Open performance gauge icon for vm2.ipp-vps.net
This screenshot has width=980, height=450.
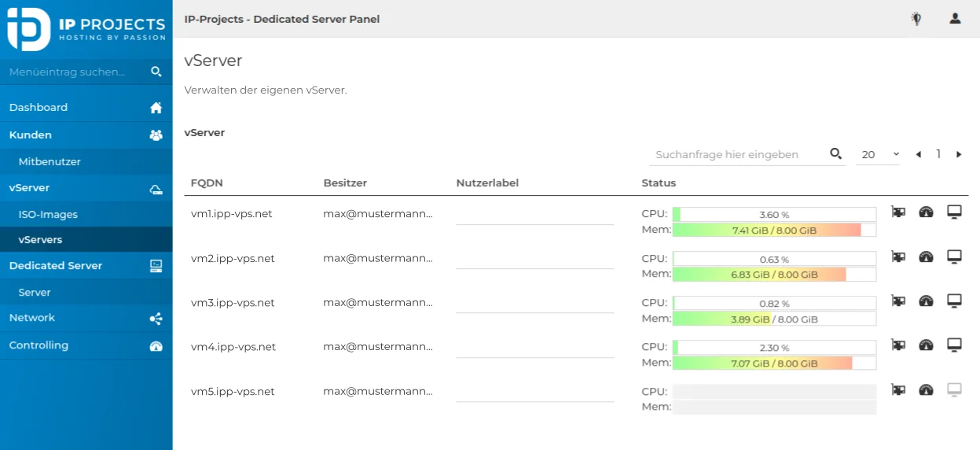click(x=926, y=256)
